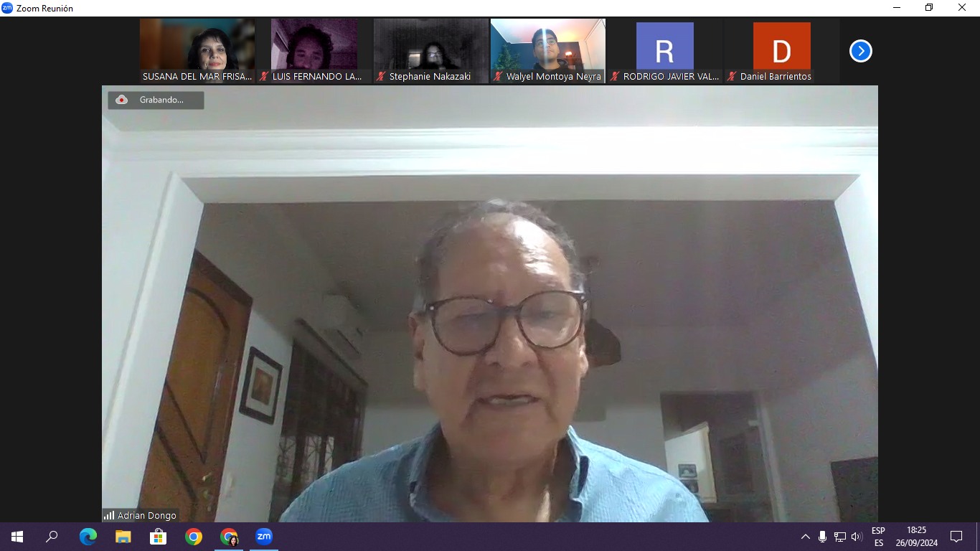Open Microsoft Store from taskbar

(159, 537)
